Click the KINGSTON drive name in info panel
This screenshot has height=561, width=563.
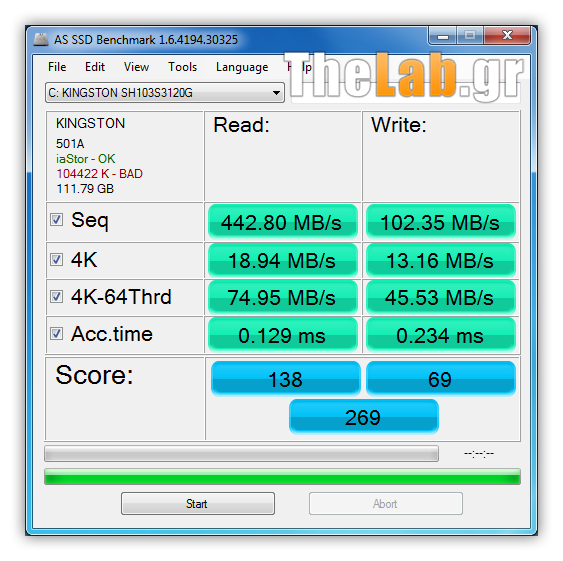click(x=90, y=123)
